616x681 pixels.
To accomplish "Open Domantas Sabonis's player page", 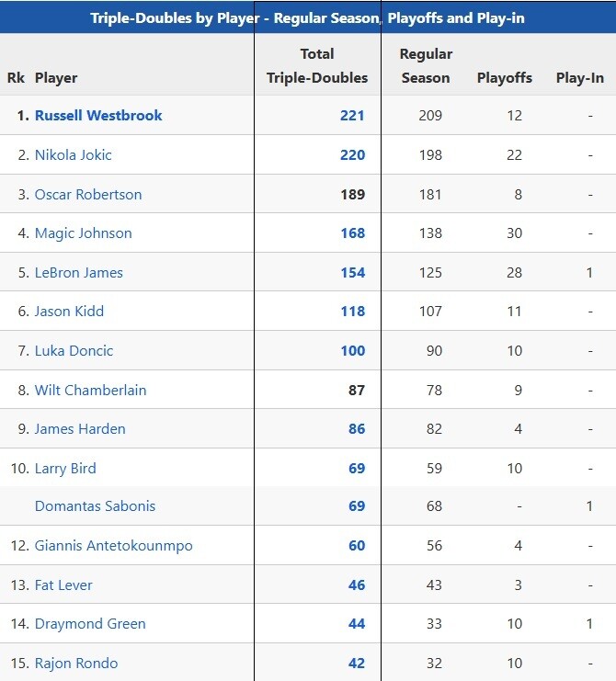I will pyautogui.click(x=96, y=506).
